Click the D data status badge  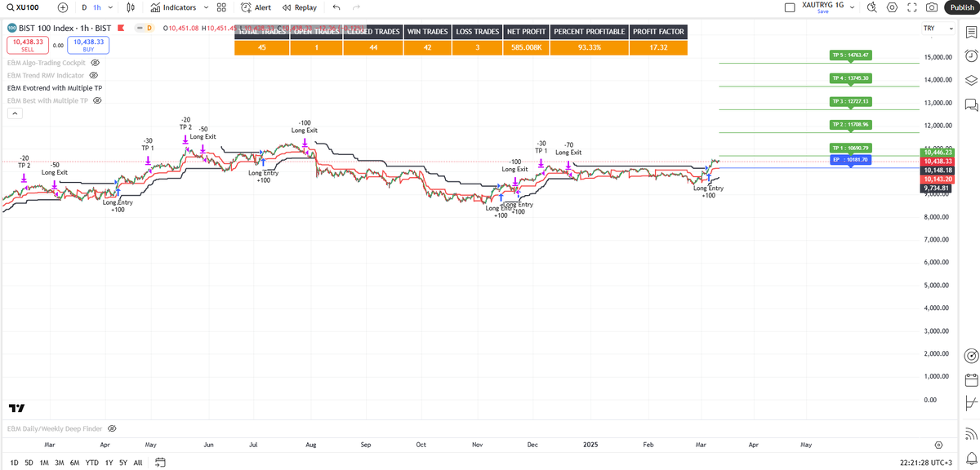click(151, 29)
